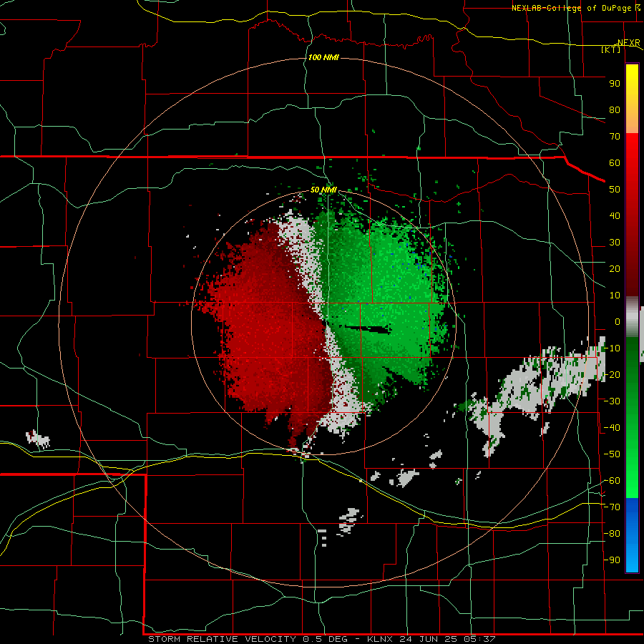
Task: Click the 10 value on the velocity scale
Action: (615, 296)
